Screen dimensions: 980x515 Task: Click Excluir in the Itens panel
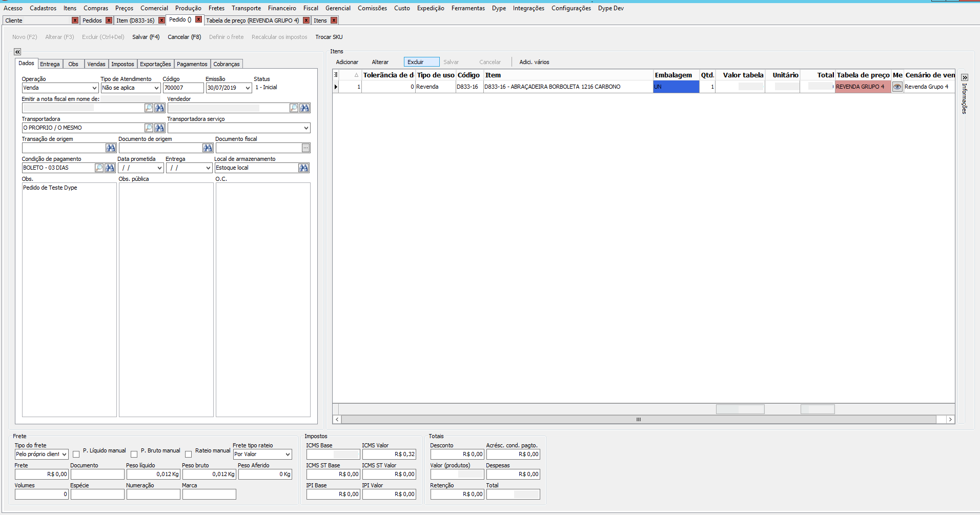tap(421, 62)
